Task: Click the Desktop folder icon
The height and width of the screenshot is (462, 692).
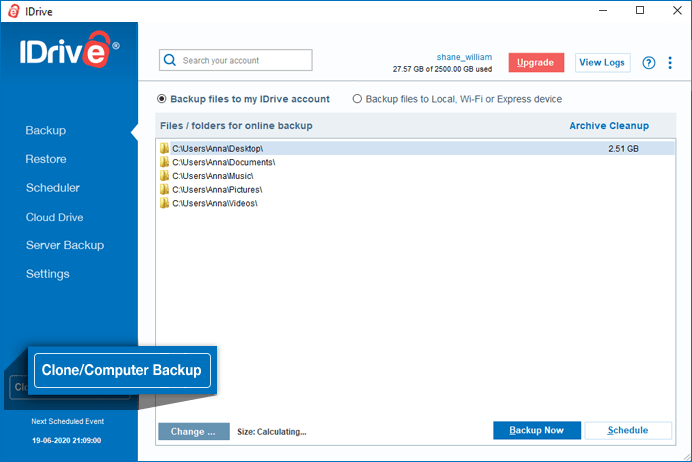Action: [x=164, y=148]
